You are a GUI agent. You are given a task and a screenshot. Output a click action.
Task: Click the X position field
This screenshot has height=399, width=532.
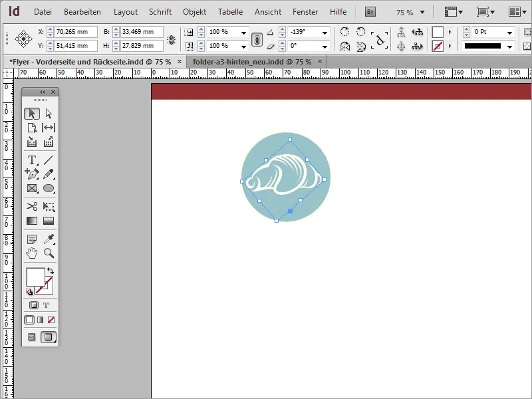click(x=76, y=32)
